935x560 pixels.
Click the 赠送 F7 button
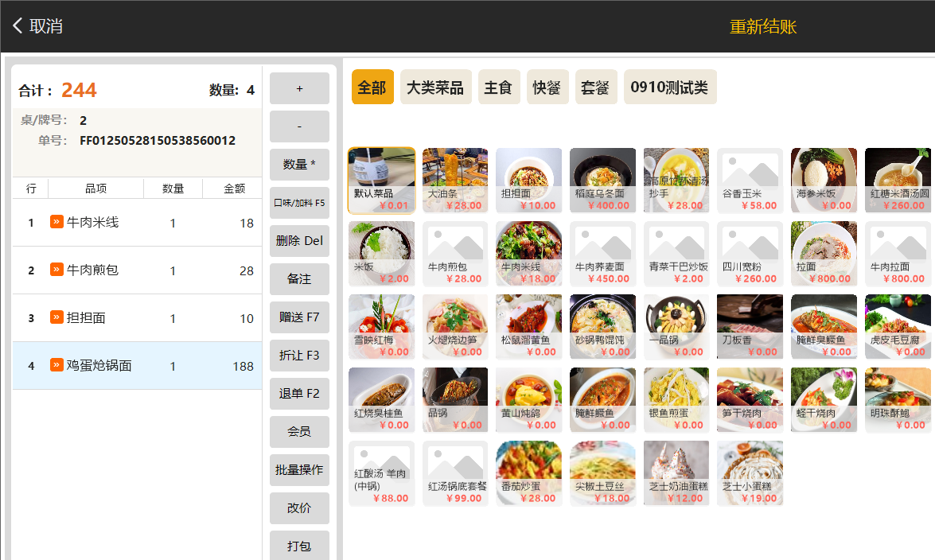click(299, 317)
